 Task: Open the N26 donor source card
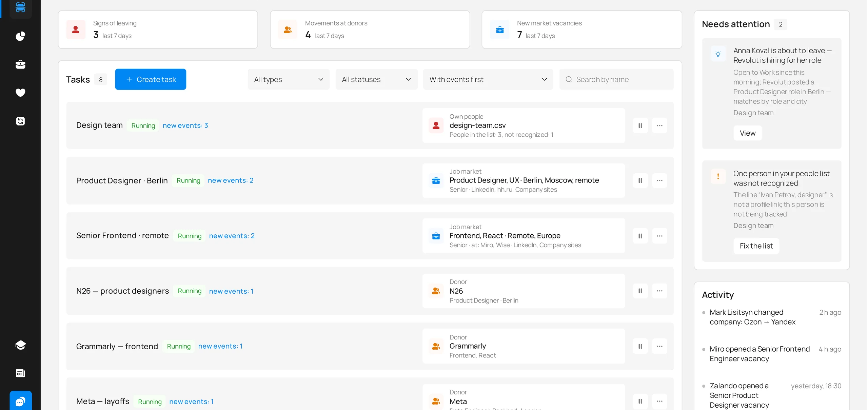coord(524,291)
